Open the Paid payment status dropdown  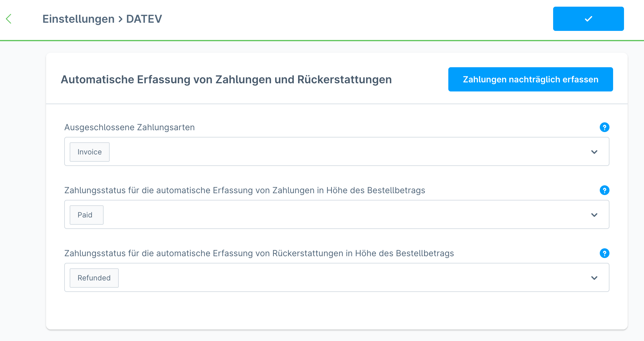[595, 215]
